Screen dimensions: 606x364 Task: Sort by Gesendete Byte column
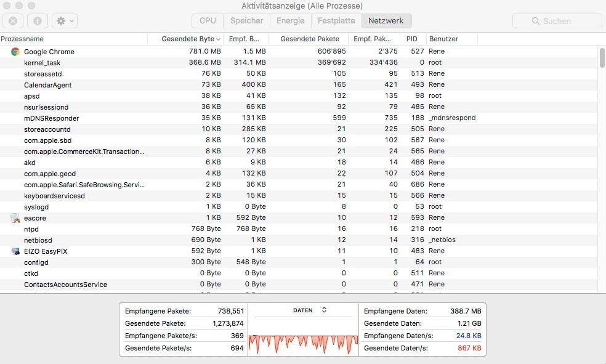(x=188, y=39)
